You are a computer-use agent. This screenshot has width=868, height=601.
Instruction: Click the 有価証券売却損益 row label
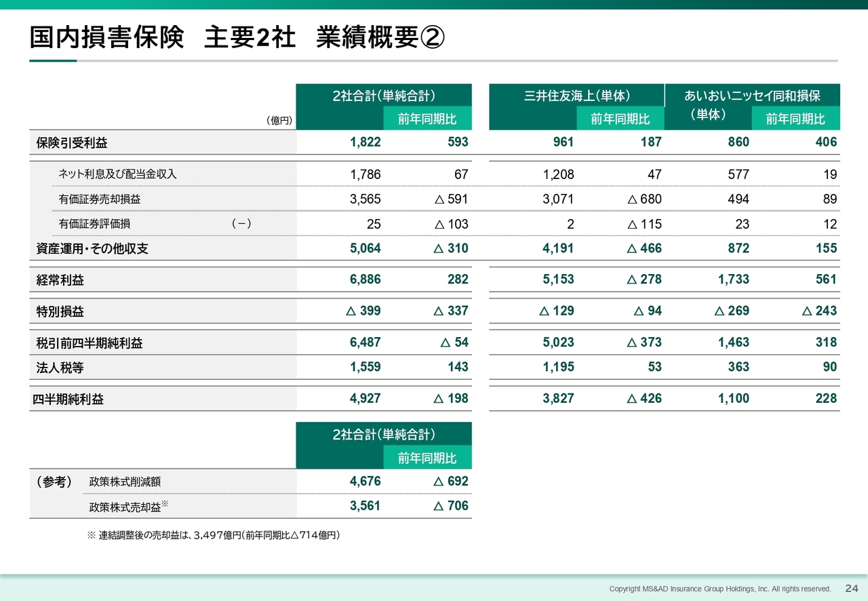coord(100,199)
